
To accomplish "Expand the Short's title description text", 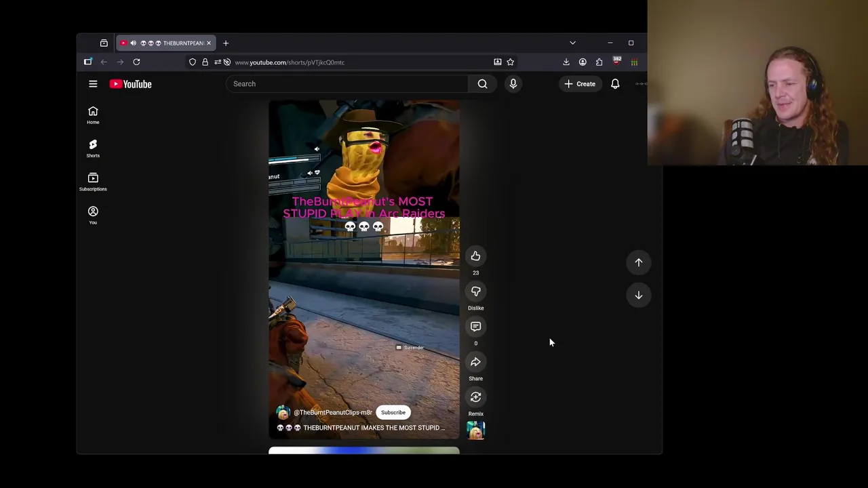I will coord(360,428).
